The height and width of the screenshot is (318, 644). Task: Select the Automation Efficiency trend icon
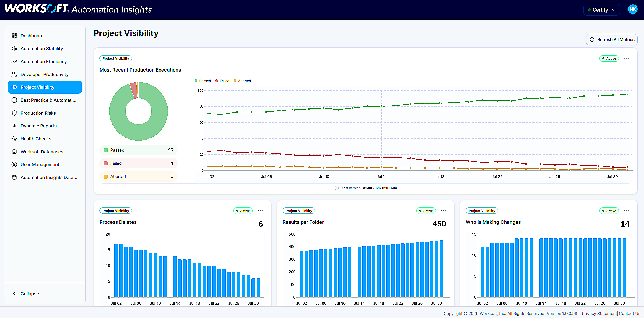coord(14,61)
